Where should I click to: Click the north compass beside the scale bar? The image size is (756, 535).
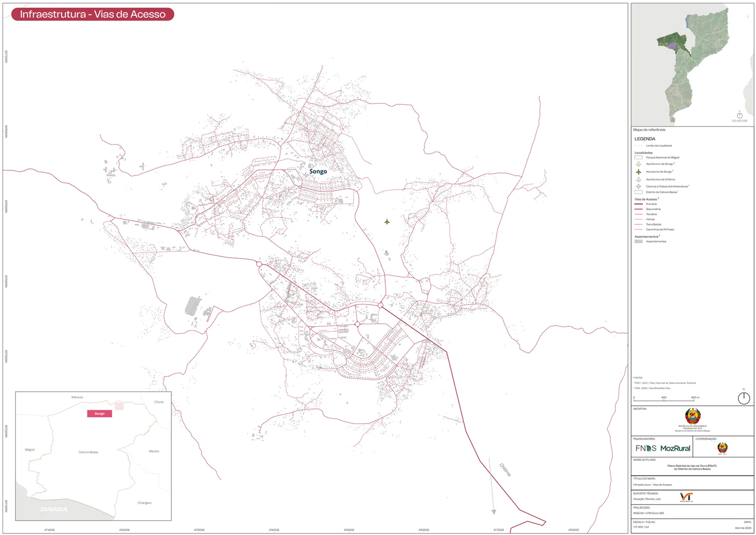(x=744, y=398)
